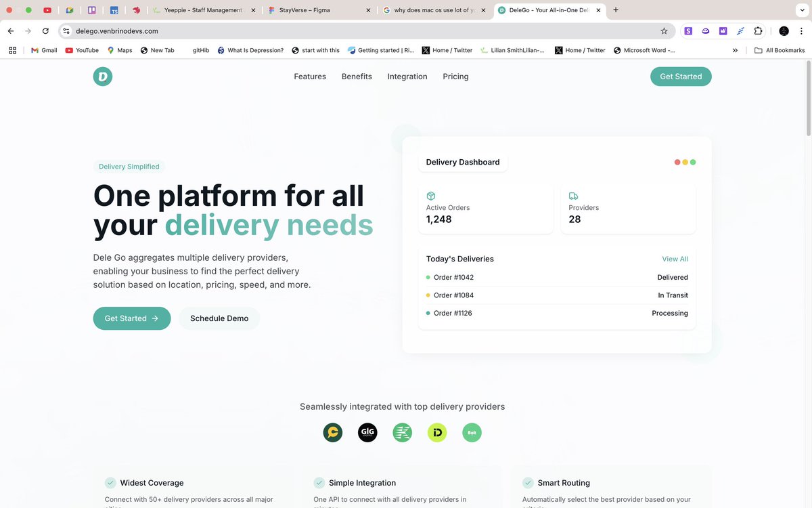Click the Smart Routing checkmark icon
812x508 pixels.
(528, 483)
